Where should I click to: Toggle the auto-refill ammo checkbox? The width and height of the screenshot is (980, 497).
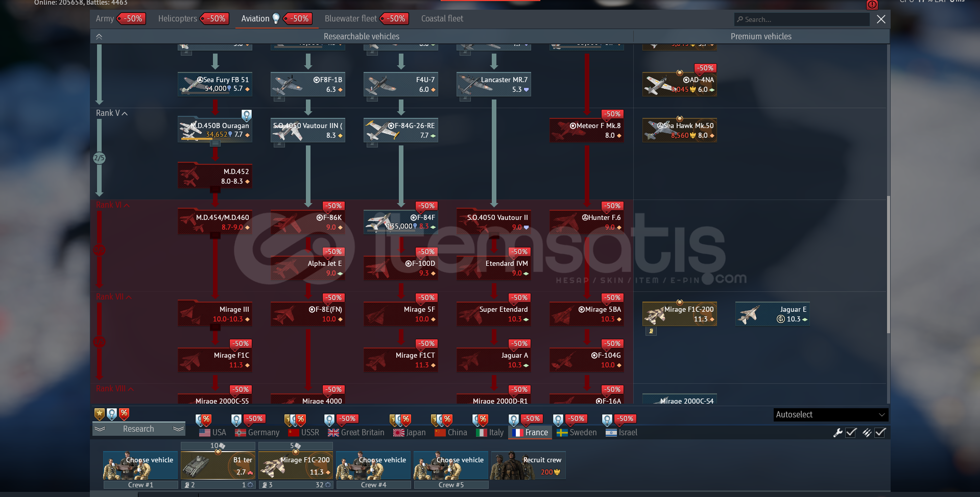(x=880, y=433)
